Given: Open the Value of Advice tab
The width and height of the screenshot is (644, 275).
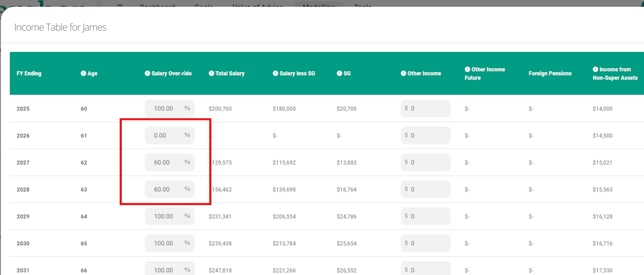Looking at the screenshot, I should click(x=258, y=5).
